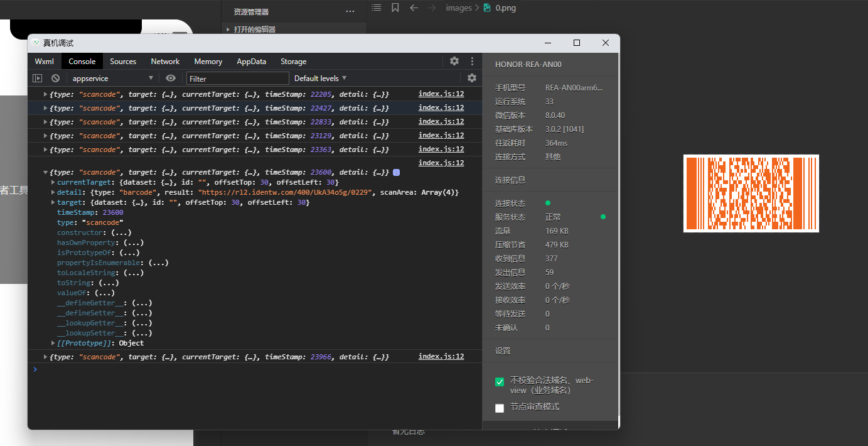The width and height of the screenshot is (868, 446).
Task: Toggle live expression eye icon
Action: pyautogui.click(x=171, y=78)
